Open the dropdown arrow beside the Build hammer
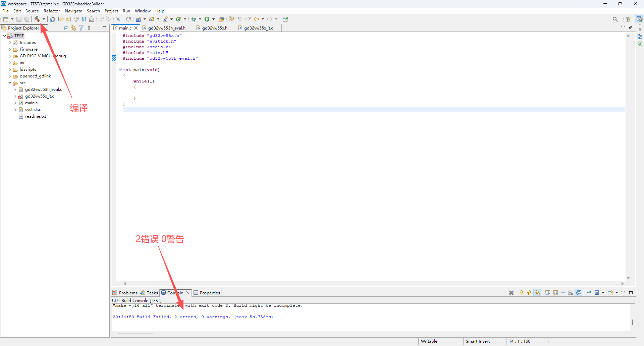Image resolution: width=644 pixels, height=346 pixels. [44, 19]
